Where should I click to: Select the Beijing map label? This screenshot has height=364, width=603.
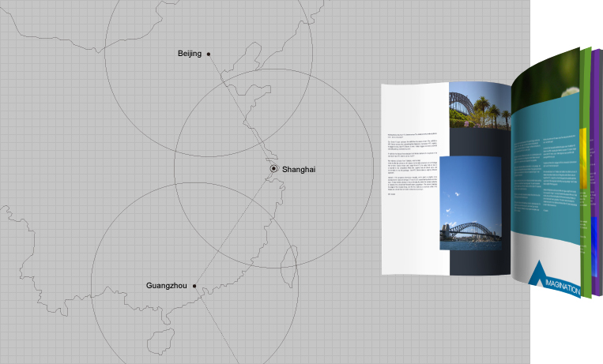(x=190, y=54)
